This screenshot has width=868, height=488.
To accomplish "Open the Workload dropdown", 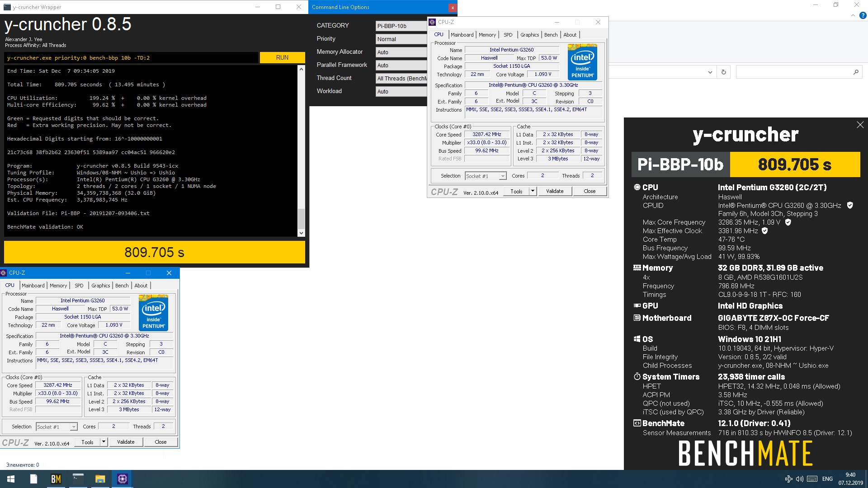I will point(401,91).
